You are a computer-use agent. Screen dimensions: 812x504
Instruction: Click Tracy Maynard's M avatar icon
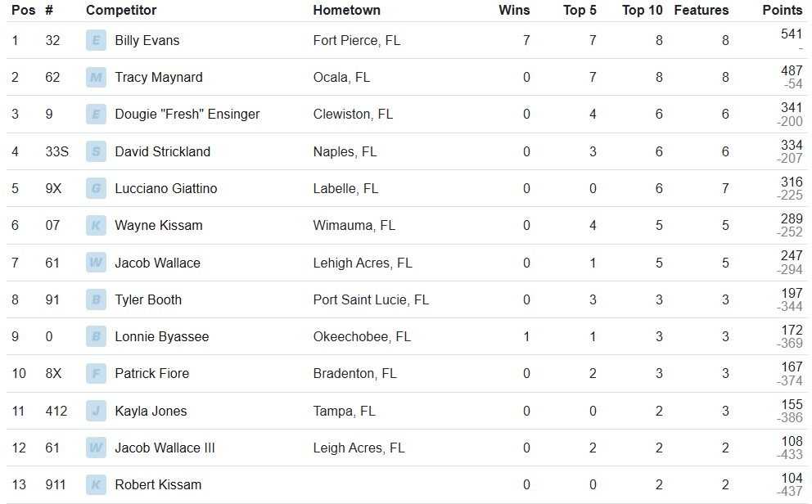(96, 78)
